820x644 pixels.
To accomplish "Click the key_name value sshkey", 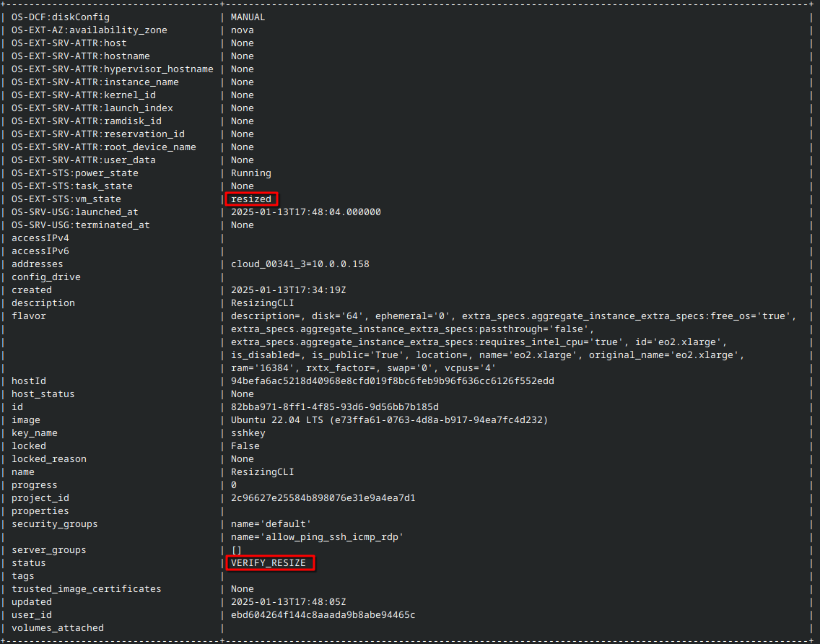I will pos(248,432).
